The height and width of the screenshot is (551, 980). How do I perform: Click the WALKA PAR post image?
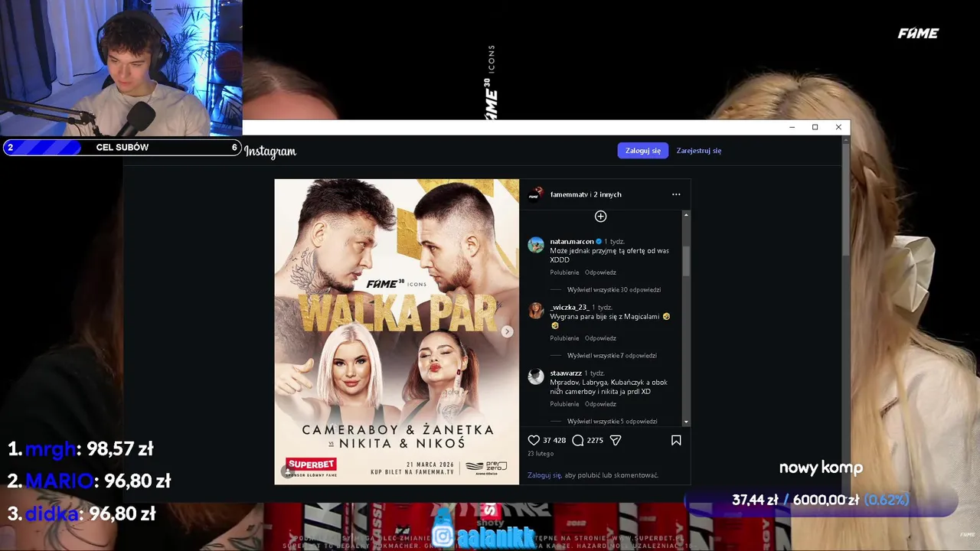click(397, 331)
